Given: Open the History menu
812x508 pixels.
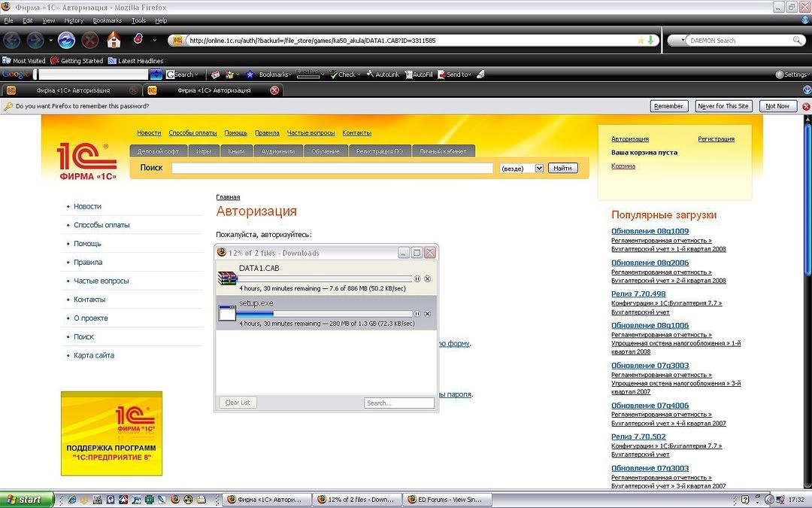Looking at the screenshot, I should (74, 20).
